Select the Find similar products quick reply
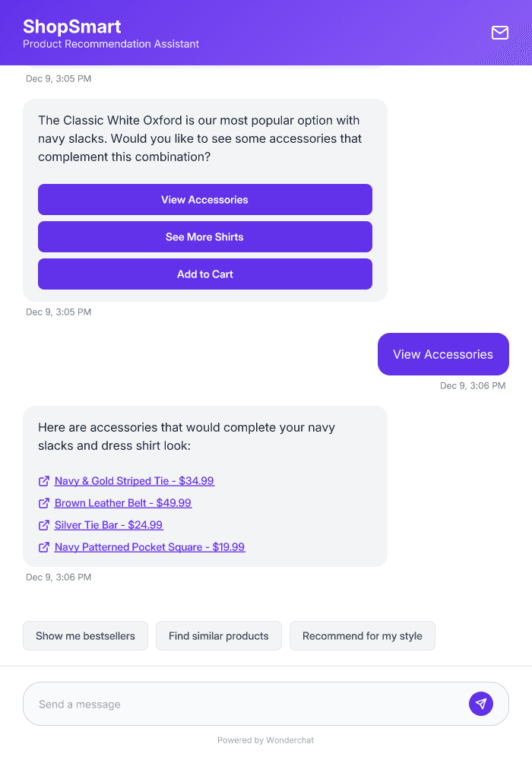 point(219,635)
